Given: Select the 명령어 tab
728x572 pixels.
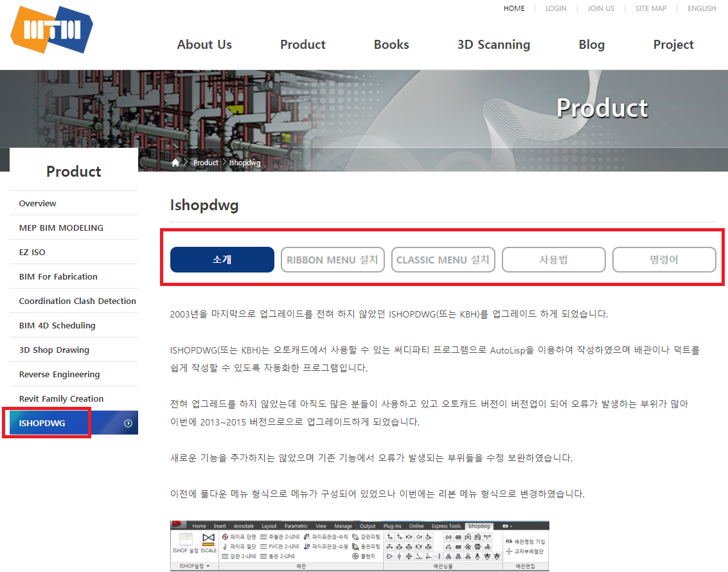Looking at the screenshot, I should (664, 260).
